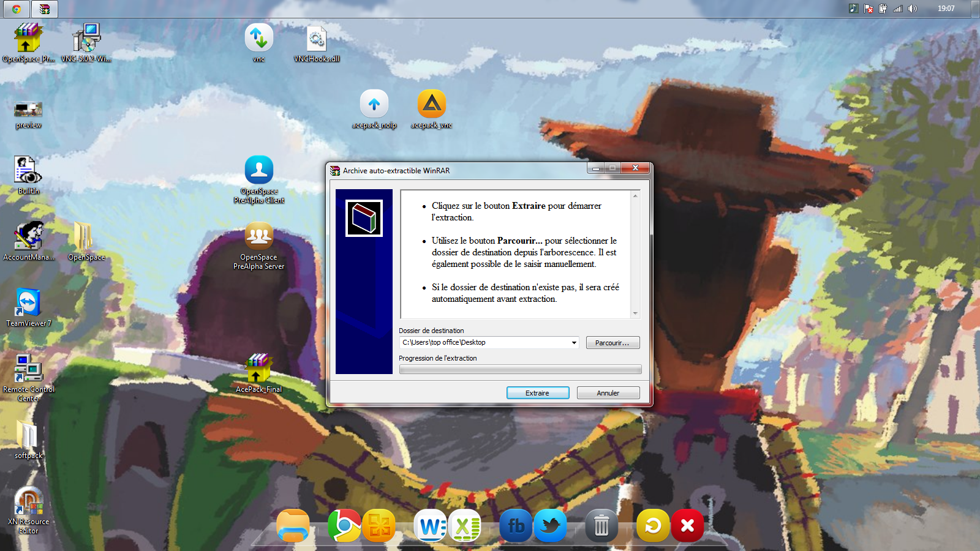The height and width of the screenshot is (551, 980).
Task: Open the Twitter dock icon
Action: [x=550, y=526]
